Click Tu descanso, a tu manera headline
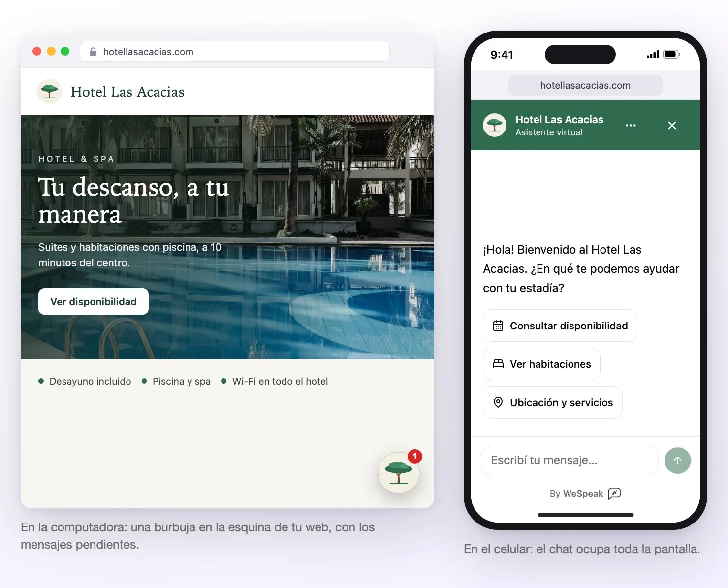This screenshot has width=728, height=588. (x=134, y=200)
